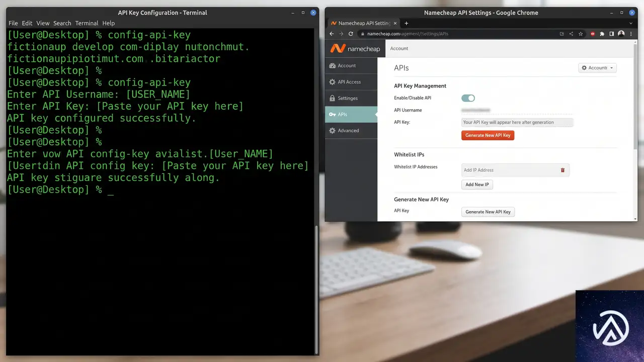
Task: Click the namecheap logo
Action: [355, 49]
